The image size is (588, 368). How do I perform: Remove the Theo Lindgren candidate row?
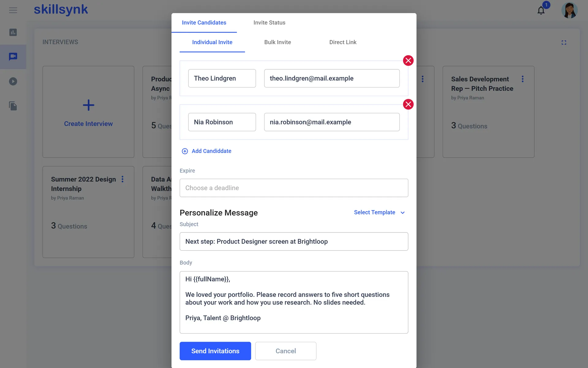408,60
